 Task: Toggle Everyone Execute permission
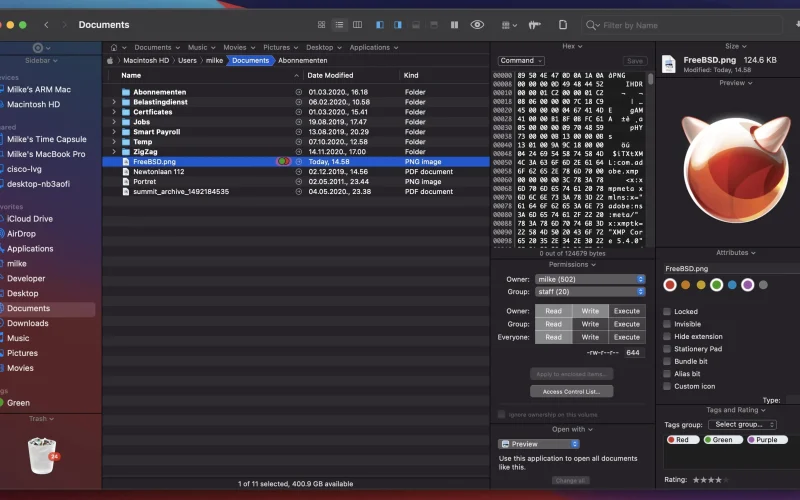tap(627, 337)
